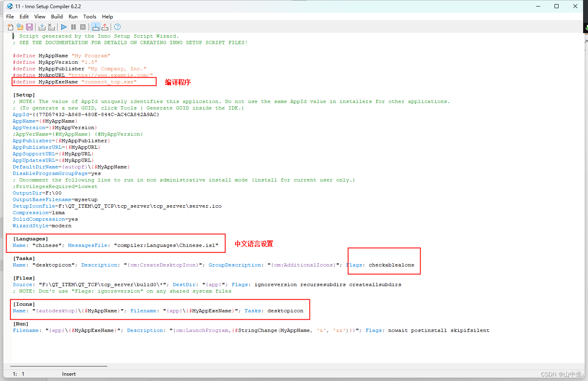Open the Run menu
588x381 pixels.
coord(73,16)
